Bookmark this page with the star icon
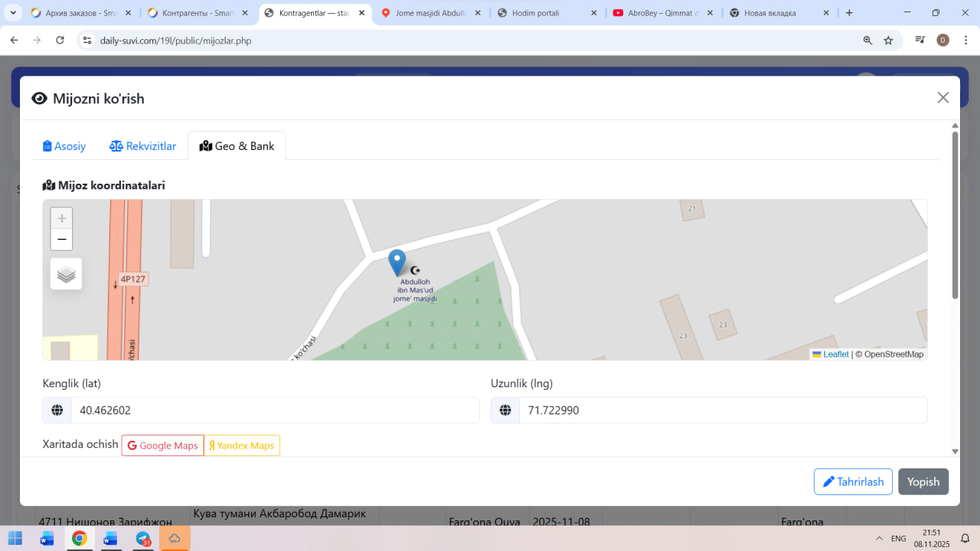Viewport: 980px width, 551px height. click(x=888, y=41)
